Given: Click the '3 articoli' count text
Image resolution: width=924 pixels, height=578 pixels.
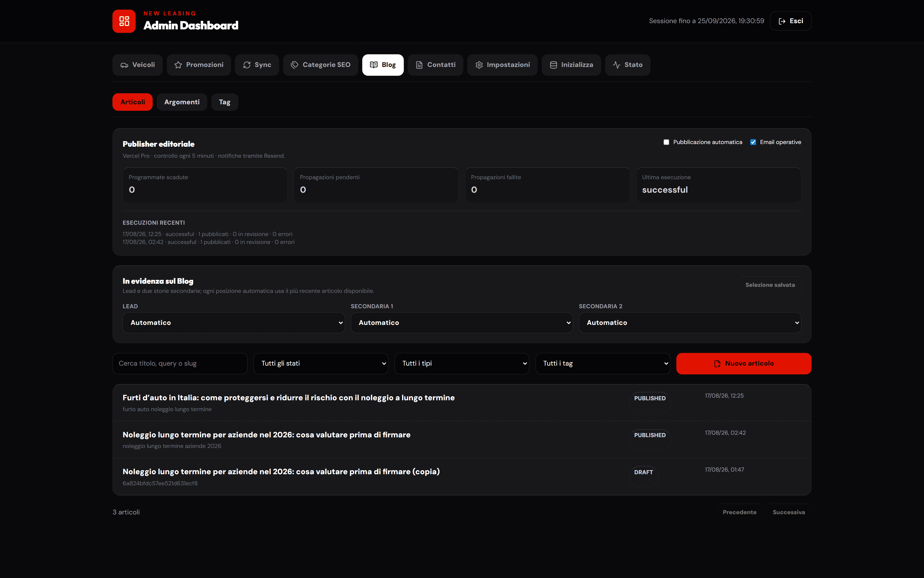Looking at the screenshot, I should [126, 512].
